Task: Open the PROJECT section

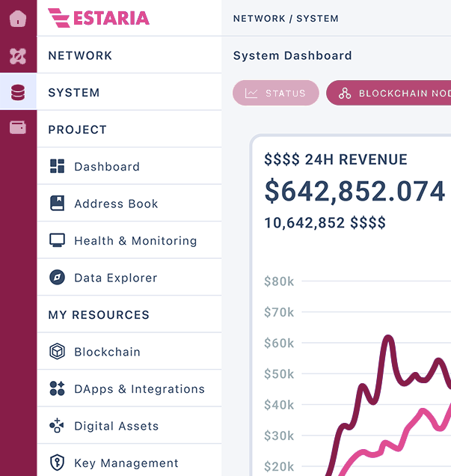Action: [x=129, y=129]
